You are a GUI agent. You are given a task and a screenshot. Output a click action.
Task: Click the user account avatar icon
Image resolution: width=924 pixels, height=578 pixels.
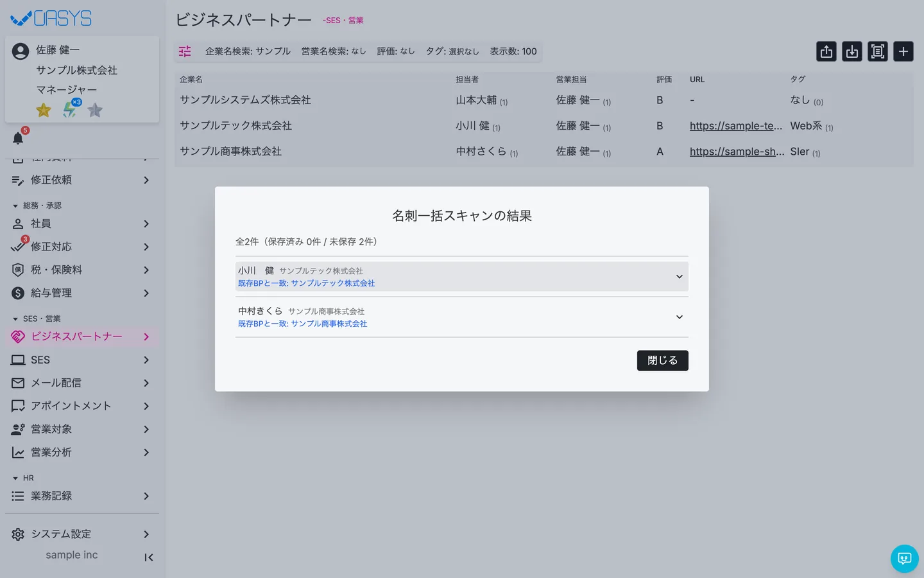coord(21,51)
